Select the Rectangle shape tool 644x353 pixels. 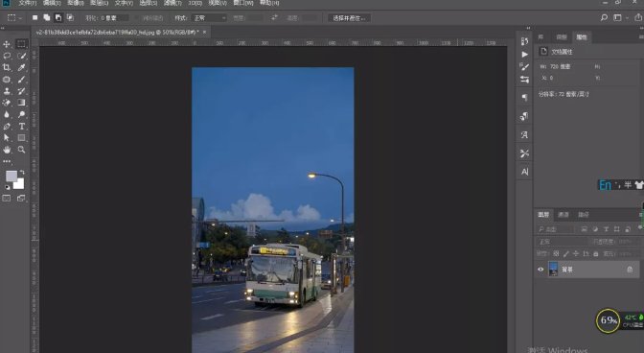[x=22, y=138]
